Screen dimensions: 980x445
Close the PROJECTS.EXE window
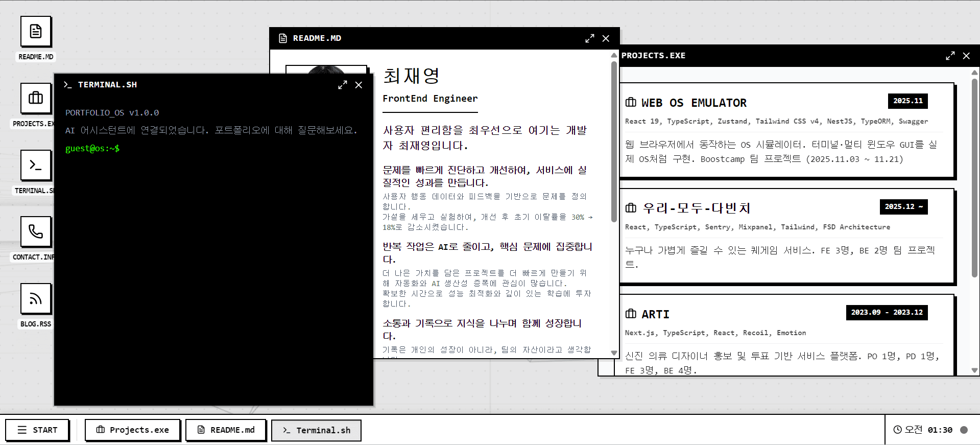click(967, 56)
